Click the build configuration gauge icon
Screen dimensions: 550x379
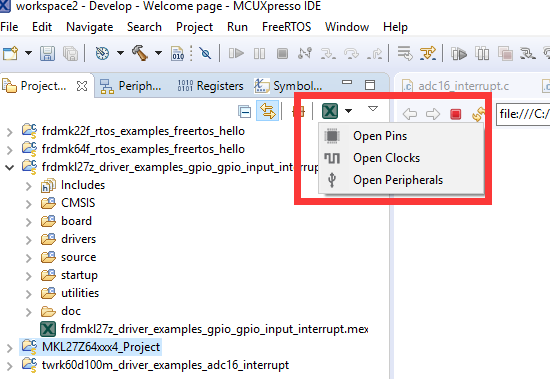pos(102,53)
